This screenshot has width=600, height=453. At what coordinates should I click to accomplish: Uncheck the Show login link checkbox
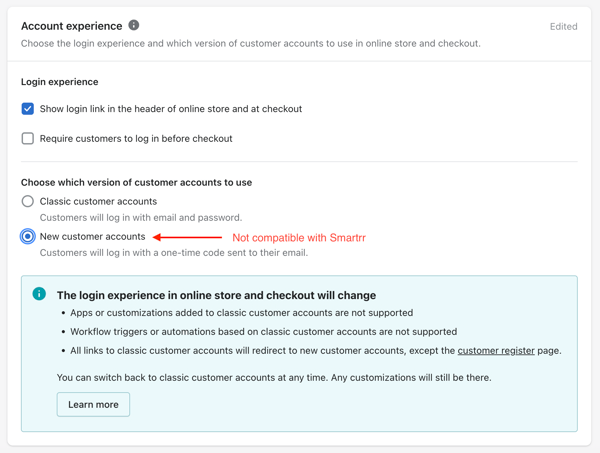(28, 109)
